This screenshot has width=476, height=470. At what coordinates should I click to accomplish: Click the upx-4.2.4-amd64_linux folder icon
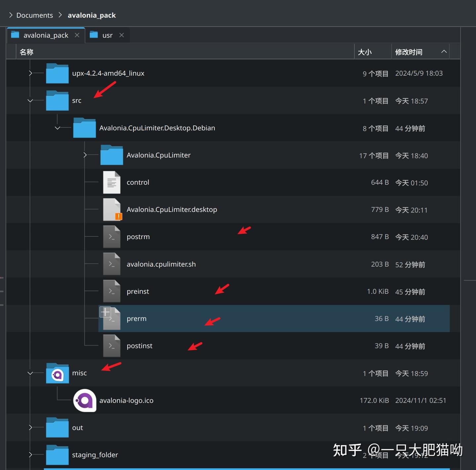click(57, 73)
